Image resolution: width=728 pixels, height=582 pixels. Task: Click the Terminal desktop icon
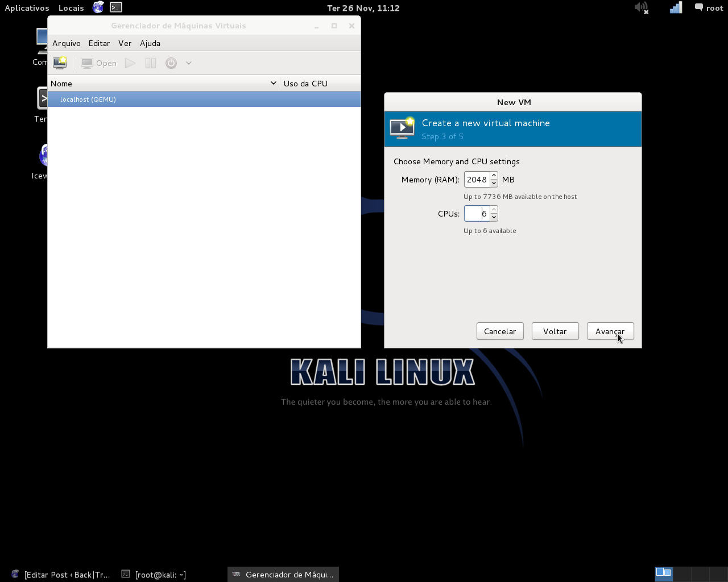pyautogui.click(x=41, y=105)
